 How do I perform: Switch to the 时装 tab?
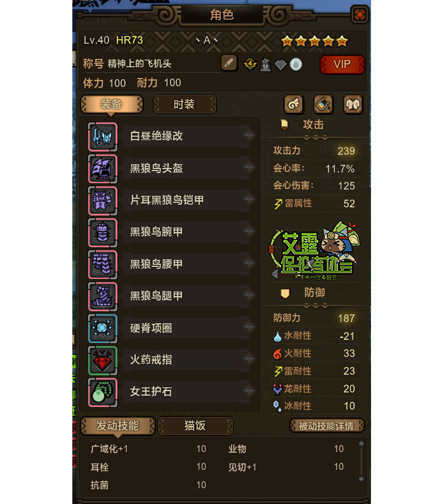click(185, 104)
